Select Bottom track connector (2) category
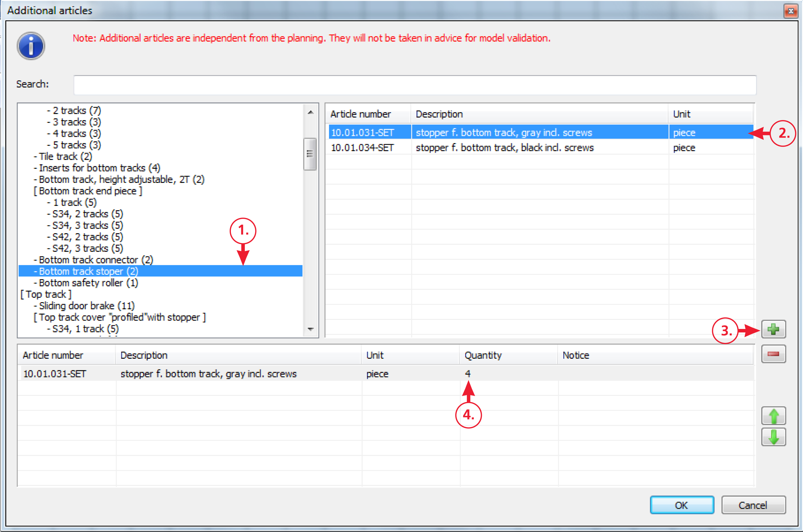The image size is (803, 532). tap(96, 260)
